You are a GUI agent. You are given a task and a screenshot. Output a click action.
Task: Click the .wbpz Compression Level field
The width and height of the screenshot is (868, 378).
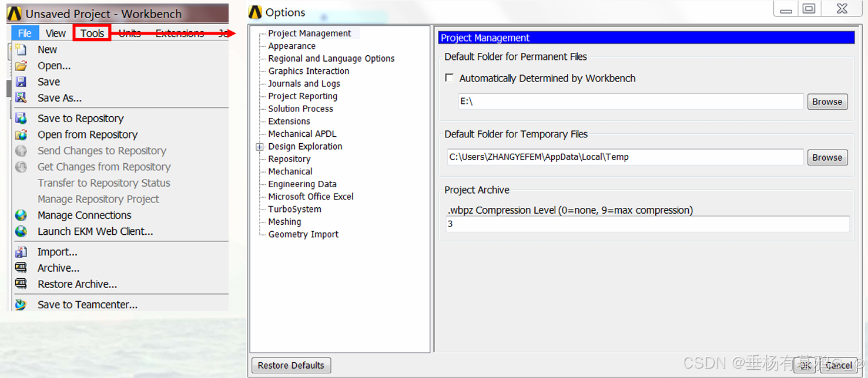(648, 224)
